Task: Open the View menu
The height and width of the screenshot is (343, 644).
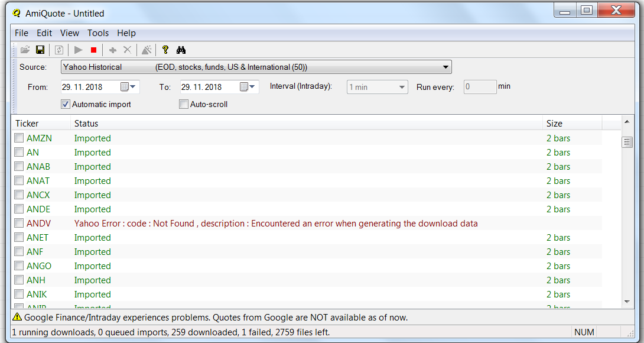Action: click(70, 33)
